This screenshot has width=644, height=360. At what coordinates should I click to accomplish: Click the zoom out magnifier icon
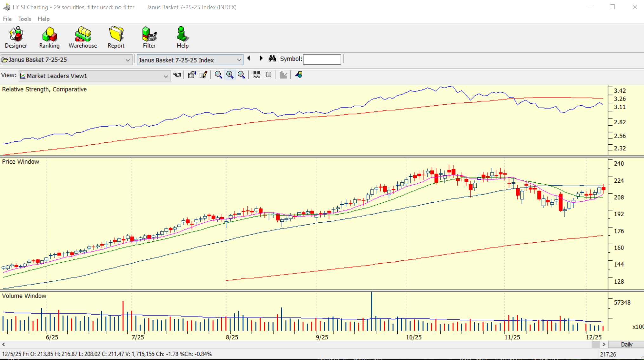pyautogui.click(x=242, y=75)
